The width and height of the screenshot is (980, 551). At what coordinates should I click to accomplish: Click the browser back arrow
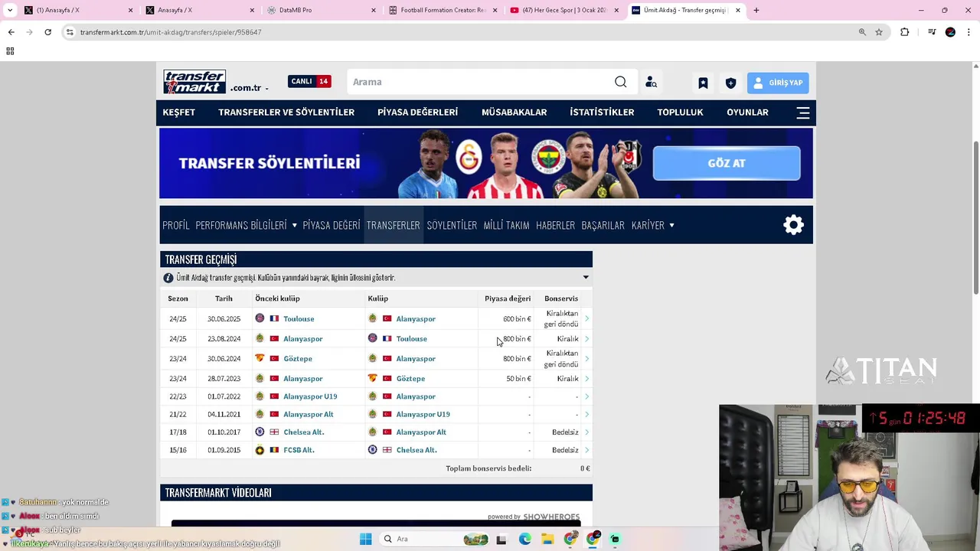(11, 32)
